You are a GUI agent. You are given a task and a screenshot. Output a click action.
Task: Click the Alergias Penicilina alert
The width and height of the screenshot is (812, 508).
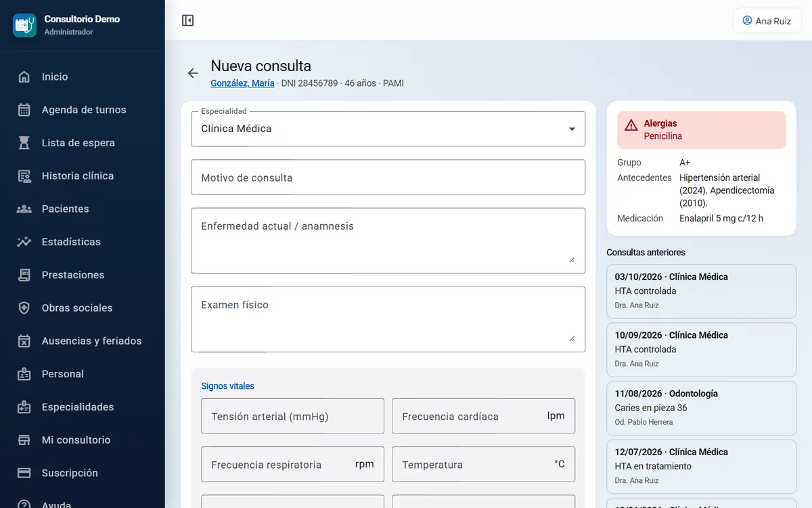(702, 130)
